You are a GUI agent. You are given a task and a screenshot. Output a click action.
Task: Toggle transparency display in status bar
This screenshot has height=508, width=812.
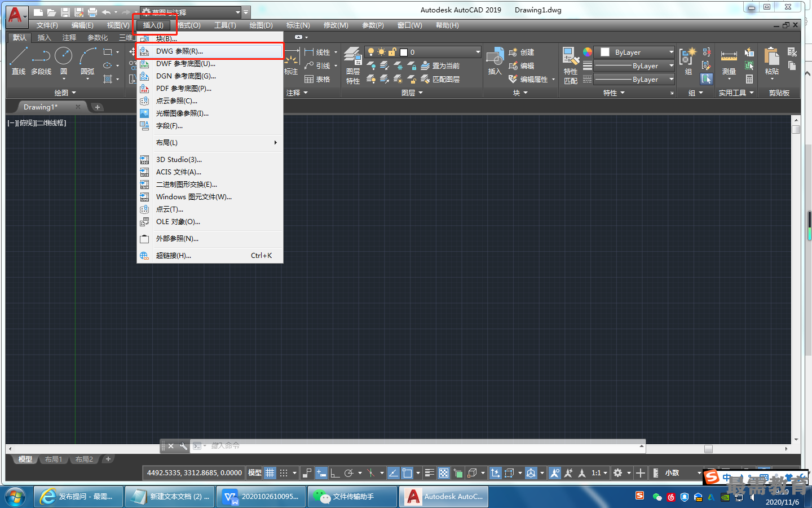(x=444, y=473)
